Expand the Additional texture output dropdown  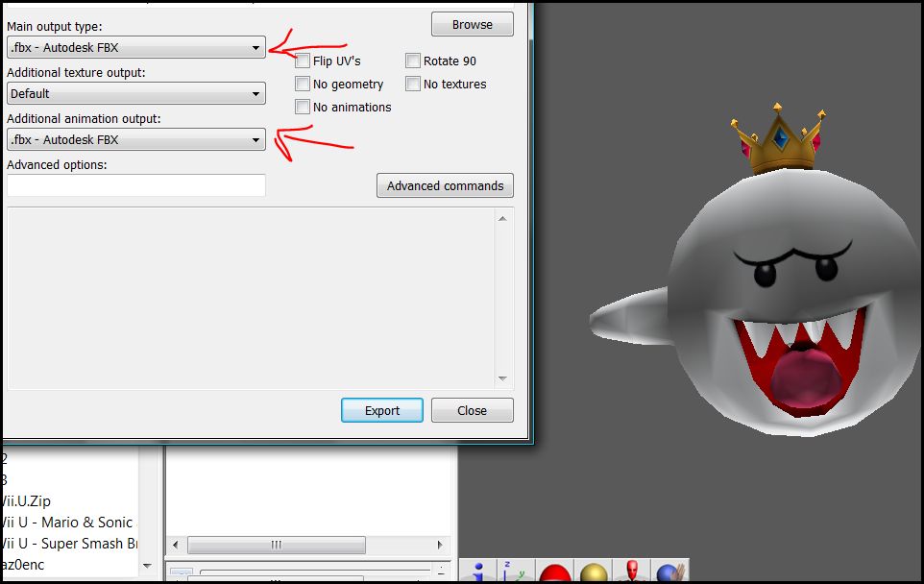[x=136, y=93]
